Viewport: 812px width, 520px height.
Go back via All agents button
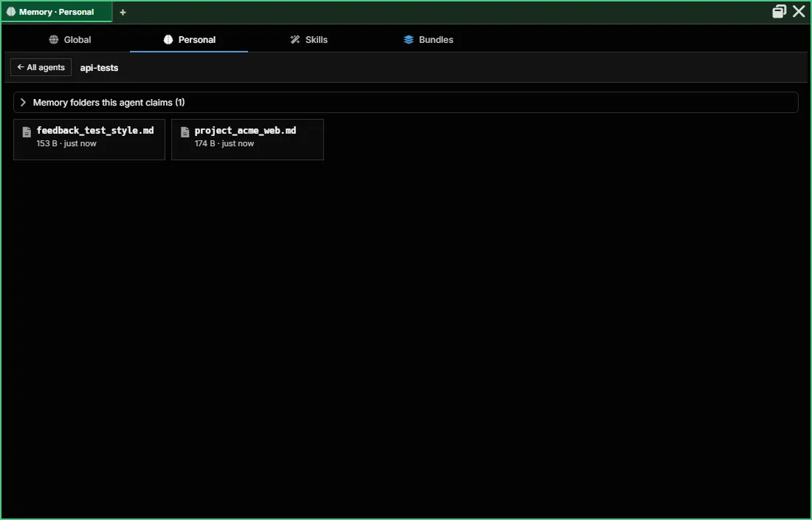click(41, 67)
